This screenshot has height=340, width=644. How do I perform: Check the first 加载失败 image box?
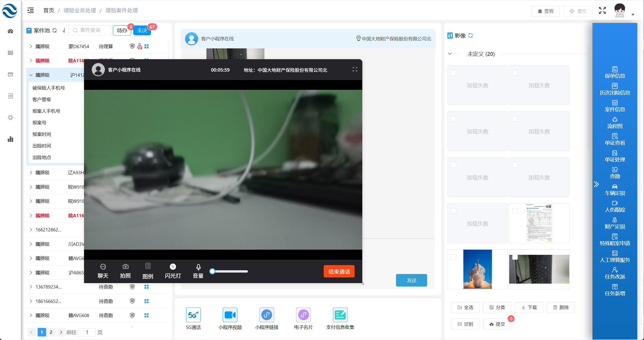point(453,73)
